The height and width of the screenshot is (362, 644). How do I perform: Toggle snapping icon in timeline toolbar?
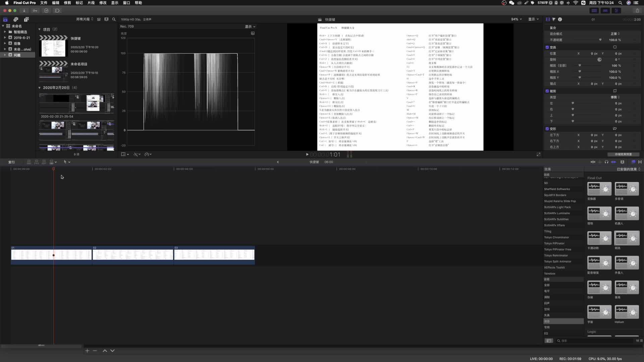click(x=613, y=162)
